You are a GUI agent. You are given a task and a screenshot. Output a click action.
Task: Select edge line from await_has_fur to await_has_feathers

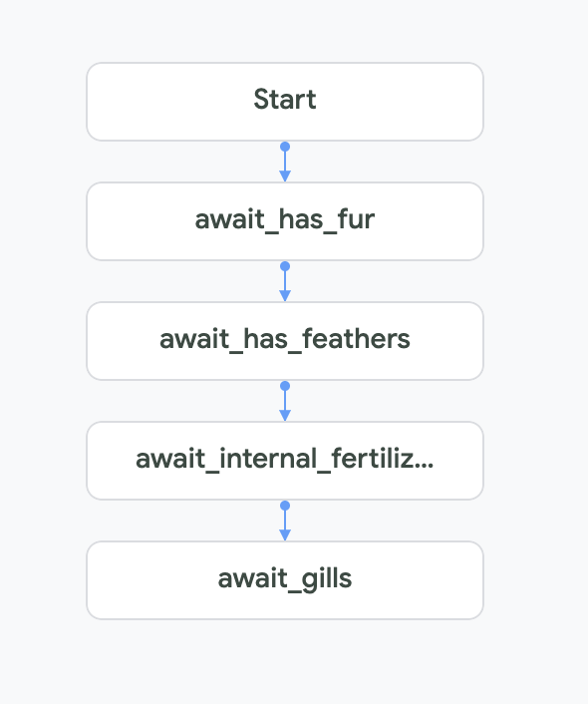285,281
